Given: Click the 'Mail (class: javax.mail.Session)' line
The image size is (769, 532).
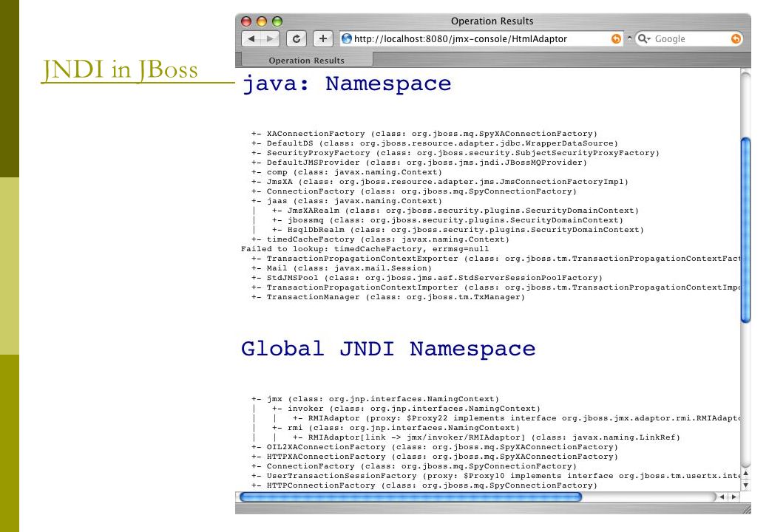Looking at the screenshot, I should point(342,268).
